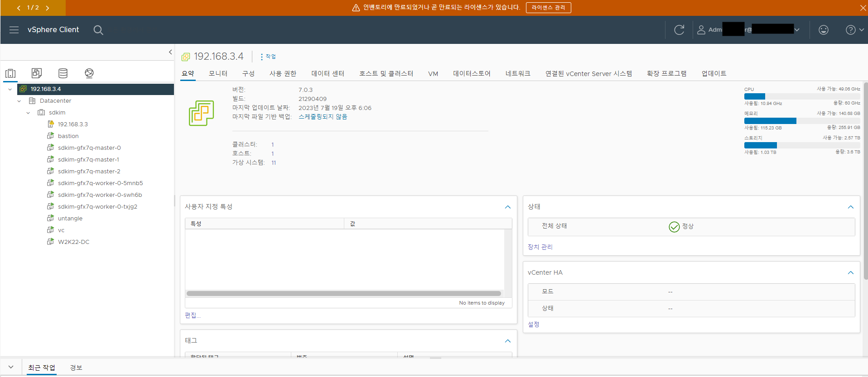Open the Datastores (데이터스토어) tab

[472, 73]
